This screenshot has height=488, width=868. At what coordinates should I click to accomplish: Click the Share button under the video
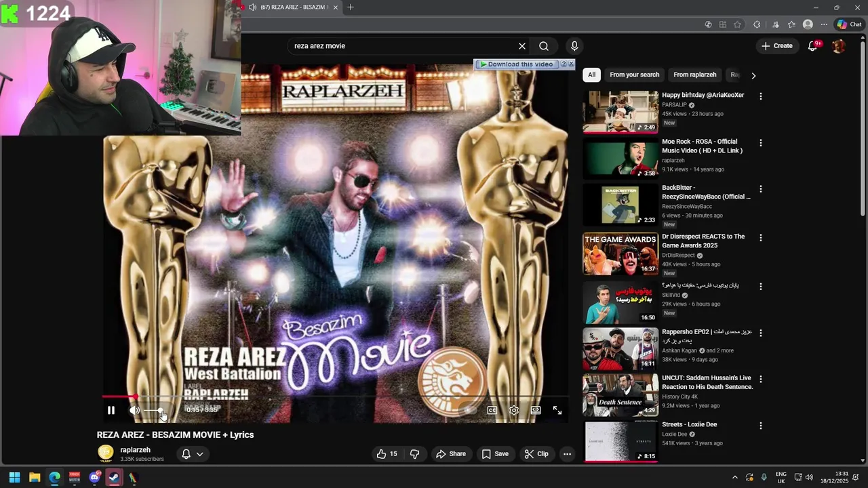[x=451, y=454]
